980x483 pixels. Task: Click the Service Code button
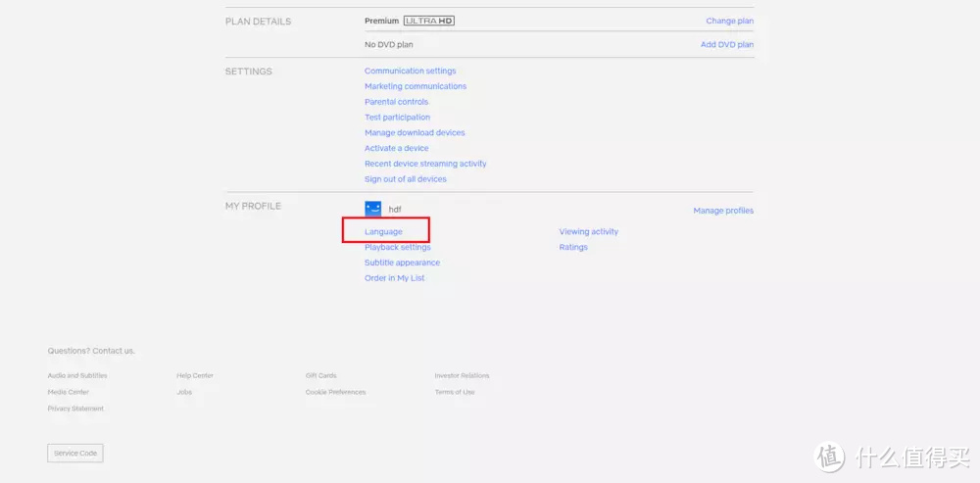click(75, 453)
